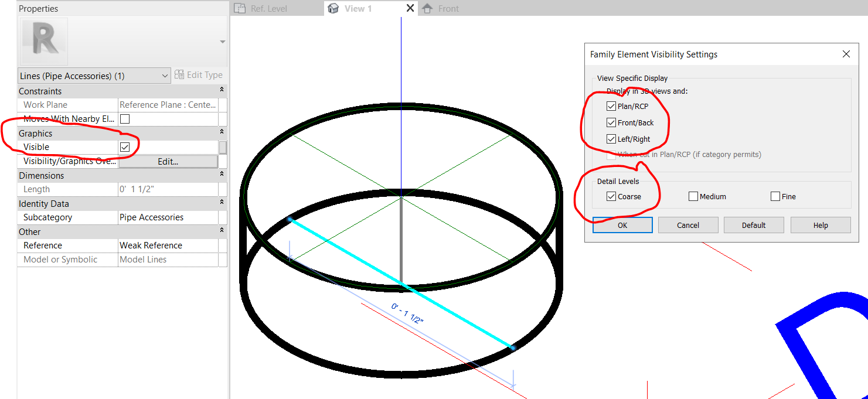Collapse the Other section
Screen dimensions: 868x399
(222, 231)
